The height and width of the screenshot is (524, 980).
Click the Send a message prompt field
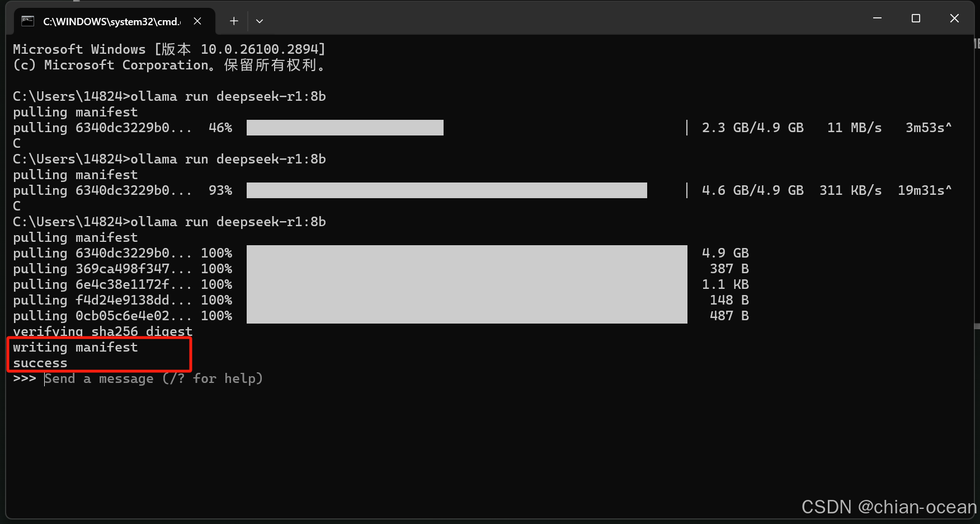click(153, 379)
